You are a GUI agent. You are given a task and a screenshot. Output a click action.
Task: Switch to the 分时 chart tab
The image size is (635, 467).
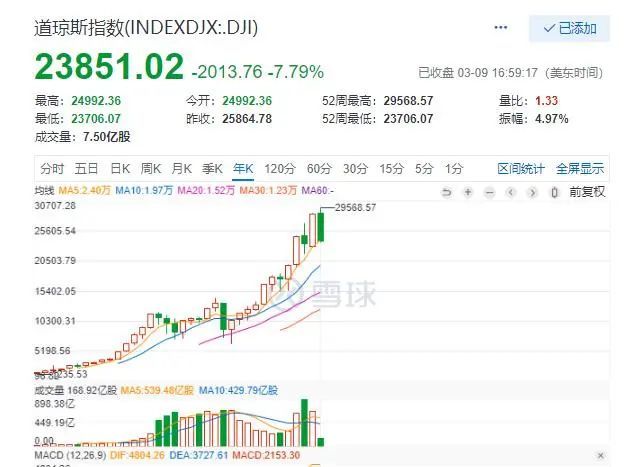click(52, 168)
